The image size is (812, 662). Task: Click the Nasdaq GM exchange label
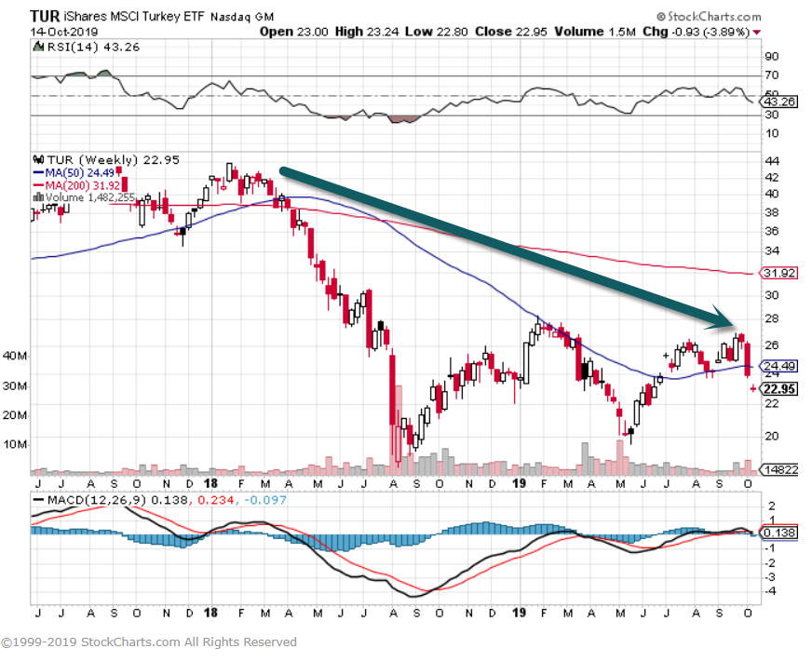click(x=242, y=17)
